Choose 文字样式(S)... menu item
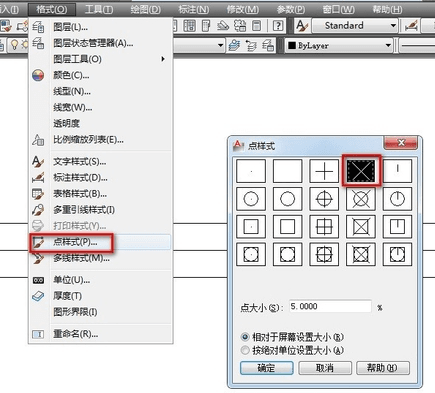This screenshot has width=435, height=393. click(101, 162)
